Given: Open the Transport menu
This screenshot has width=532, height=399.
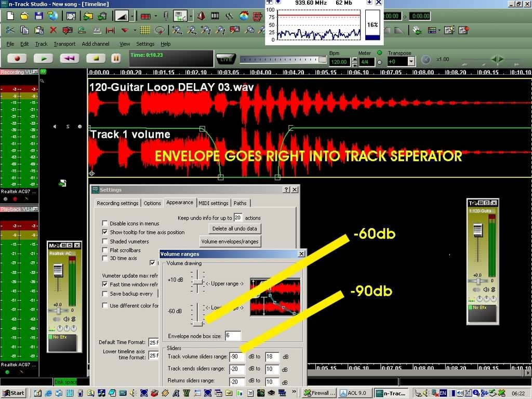Looking at the screenshot, I should (x=64, y=44).
